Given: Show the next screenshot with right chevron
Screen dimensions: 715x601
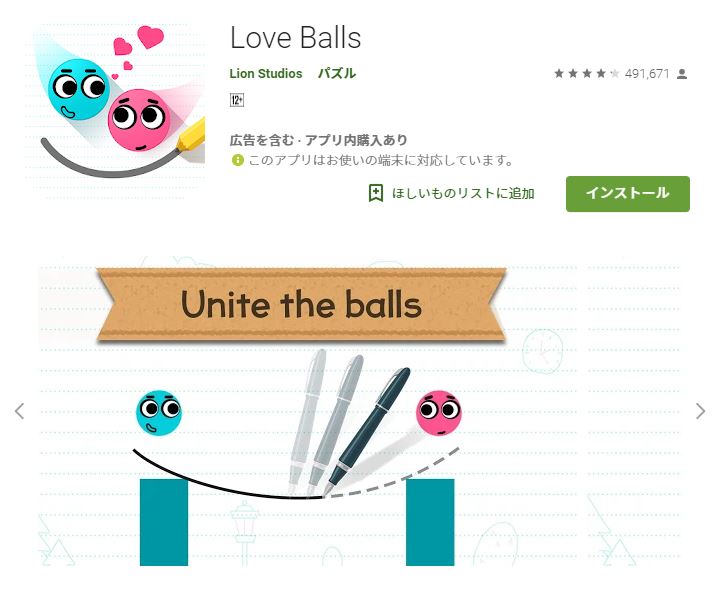Looking at the screenshot, I should pyautogui.click(x=700, y=411).
